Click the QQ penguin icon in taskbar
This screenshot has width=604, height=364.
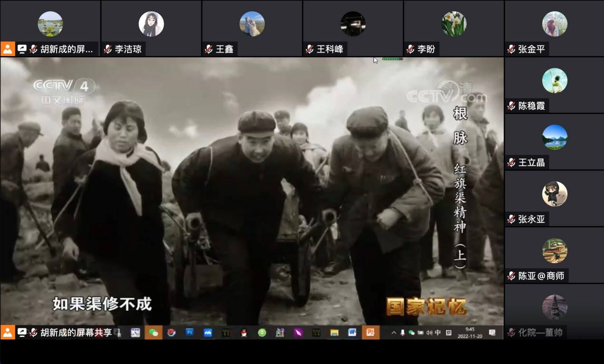click(244, 333)
